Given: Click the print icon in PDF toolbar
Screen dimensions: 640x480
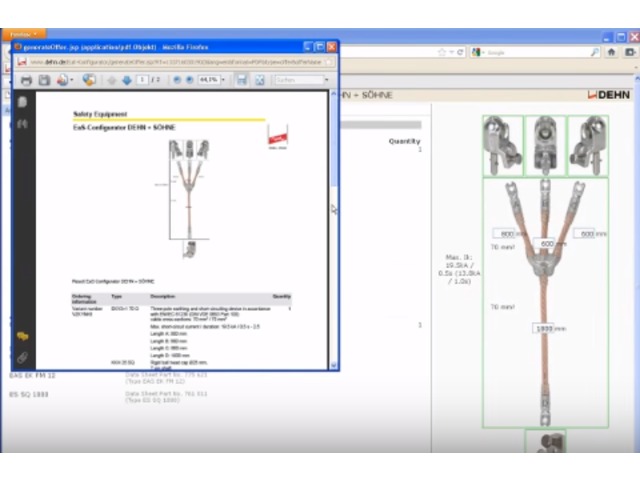Looking at the screenshot, I should pyautogui.click(x=26, y=80).
